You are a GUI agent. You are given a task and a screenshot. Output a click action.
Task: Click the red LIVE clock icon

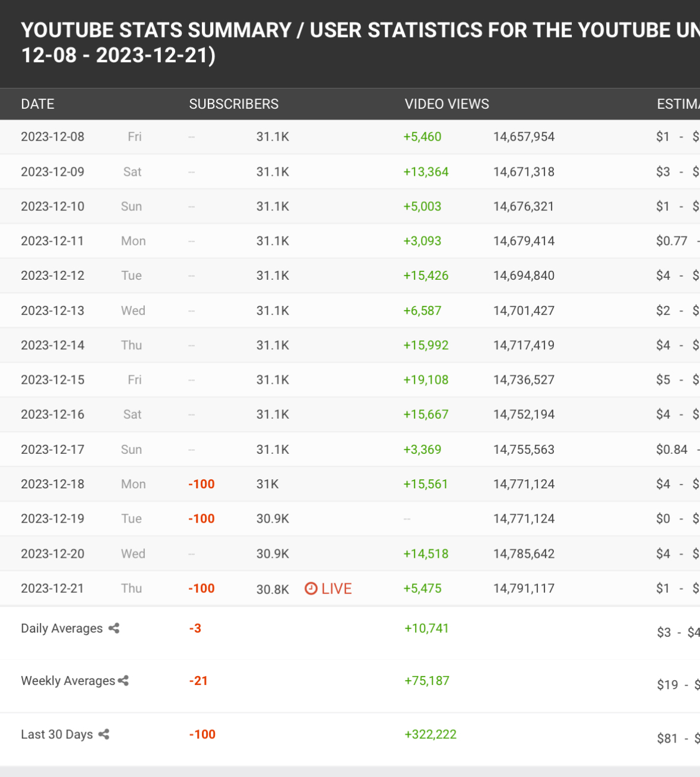(311, 588)
